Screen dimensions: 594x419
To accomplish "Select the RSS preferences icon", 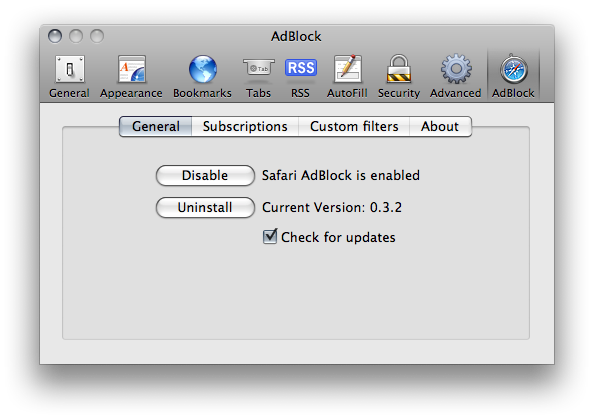I will 301,68.
